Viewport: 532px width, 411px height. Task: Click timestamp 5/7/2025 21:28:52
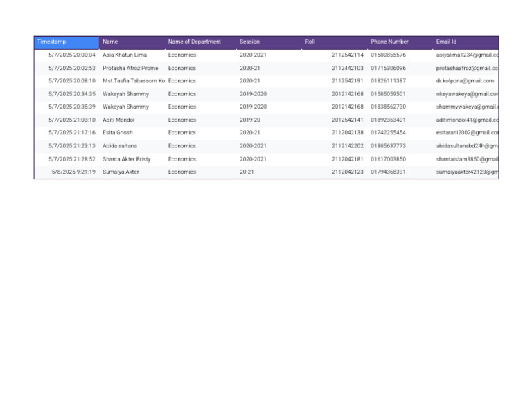click(72, 159)
